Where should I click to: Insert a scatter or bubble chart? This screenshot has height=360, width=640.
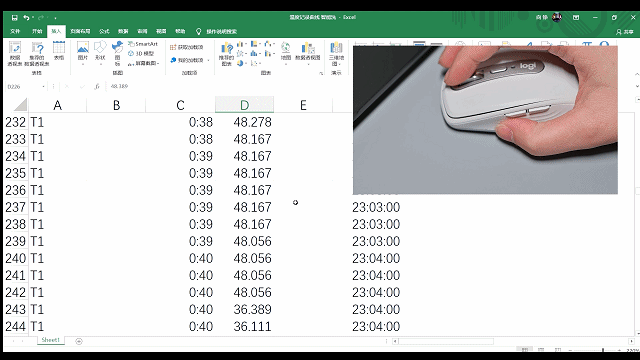(x=255, y=63)
